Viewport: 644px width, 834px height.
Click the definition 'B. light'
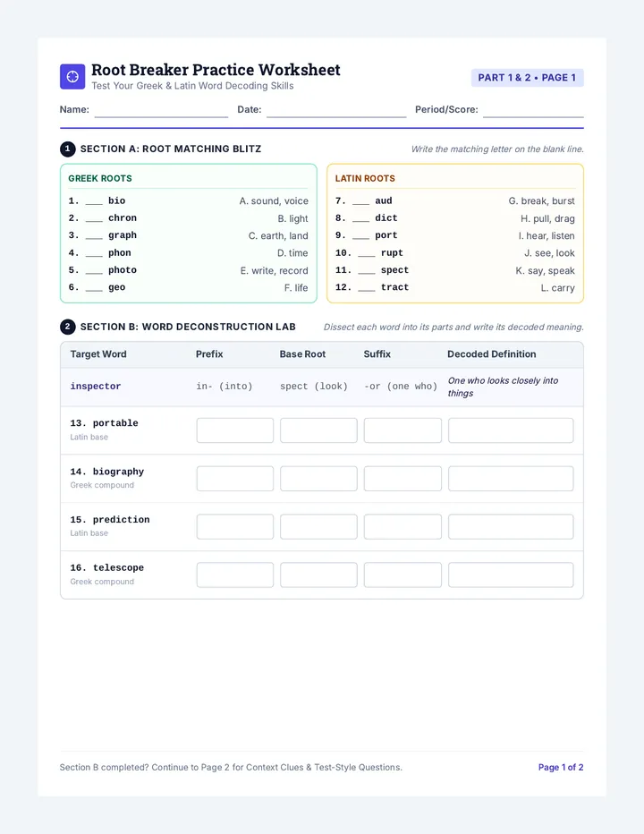pos(292,218)
